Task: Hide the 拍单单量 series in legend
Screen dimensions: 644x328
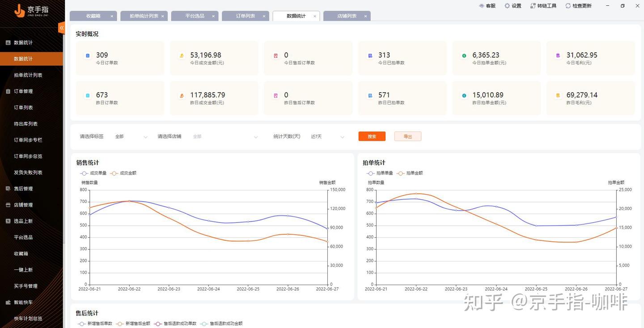Action: tap(380, 173)
